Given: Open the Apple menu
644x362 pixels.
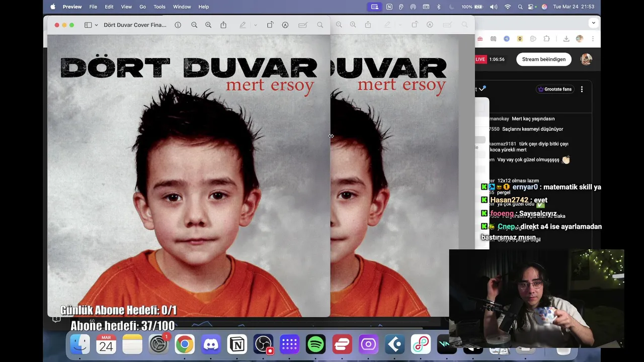Looking at the screenshot, I should [53, 7].
